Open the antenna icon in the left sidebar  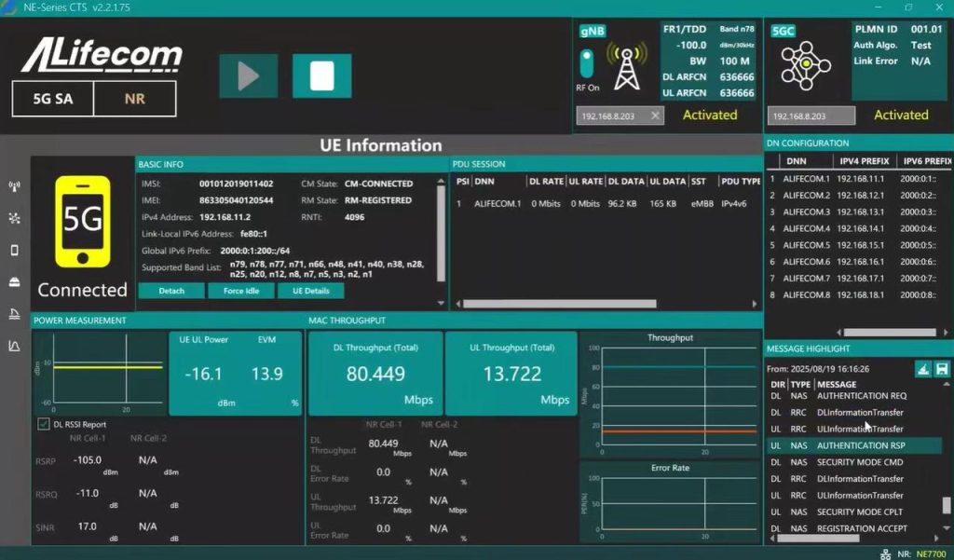[14, 186]
